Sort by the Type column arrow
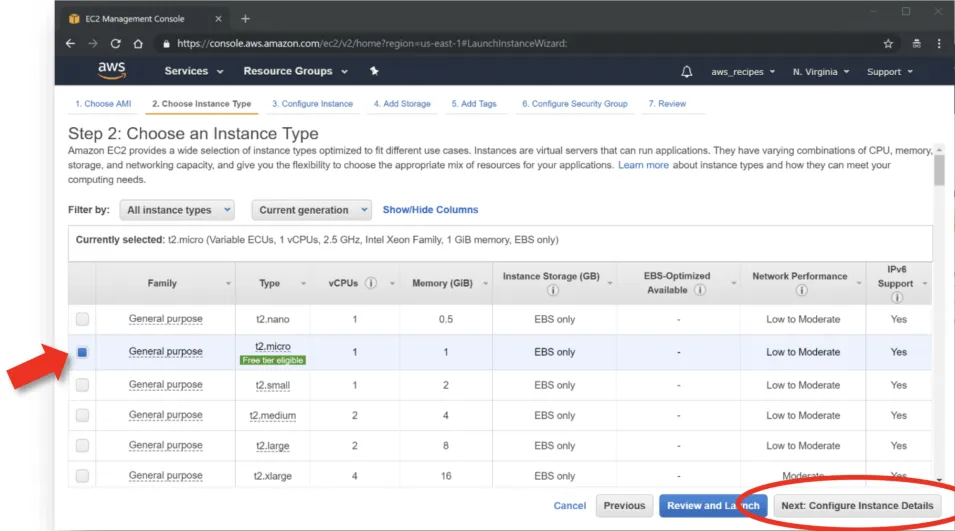The image size is (955, 531). pyautogui.click(x=303, y=284)
